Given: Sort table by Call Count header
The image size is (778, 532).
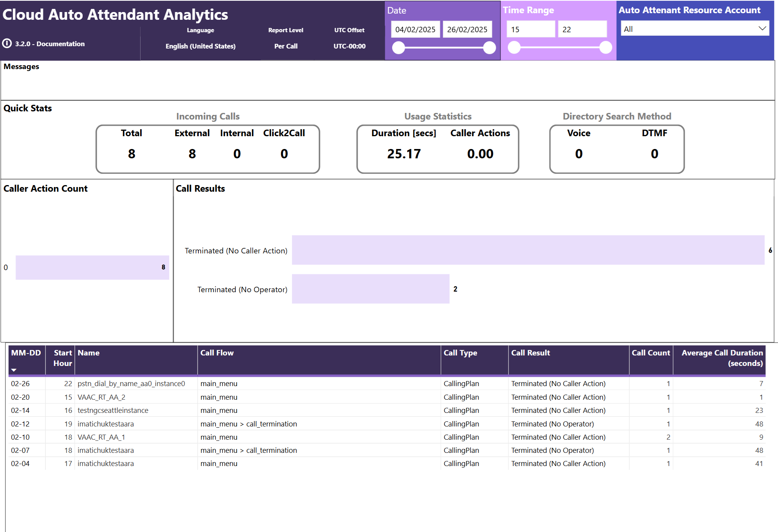Looking at the screenshot, I should (x=650, y=353).
